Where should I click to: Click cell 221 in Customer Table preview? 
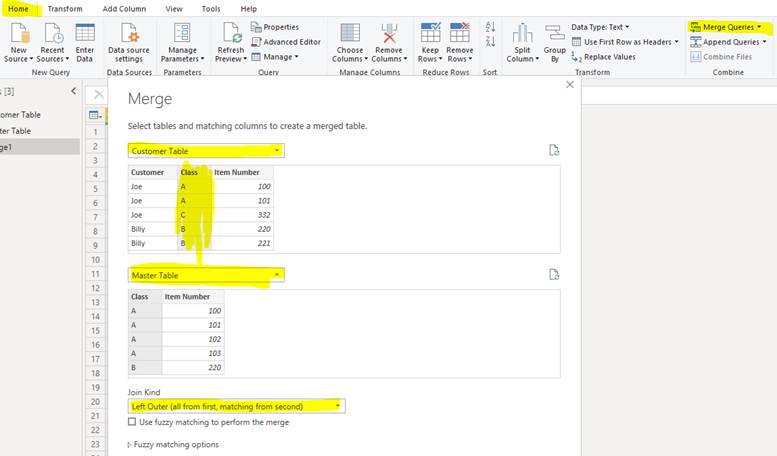coord(242,243)
